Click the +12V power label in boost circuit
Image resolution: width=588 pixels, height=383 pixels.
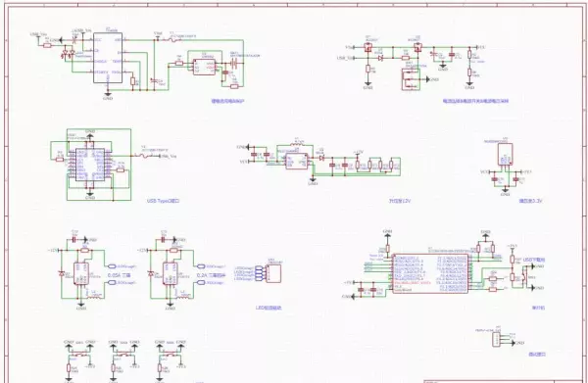(358, 153)
